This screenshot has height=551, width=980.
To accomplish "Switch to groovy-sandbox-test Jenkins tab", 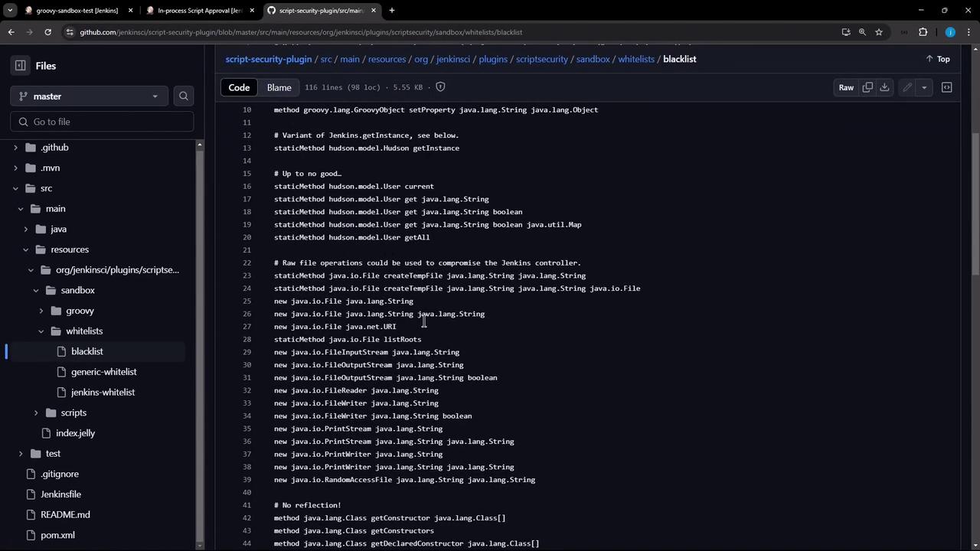I will tap(77, 11).
